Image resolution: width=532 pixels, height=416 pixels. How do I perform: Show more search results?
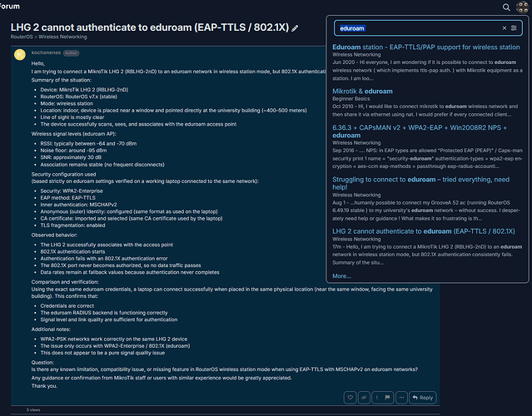point(341,276)
